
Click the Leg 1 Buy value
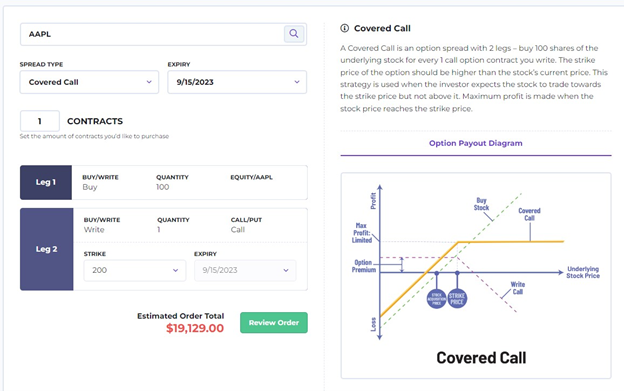click(90, 187)
